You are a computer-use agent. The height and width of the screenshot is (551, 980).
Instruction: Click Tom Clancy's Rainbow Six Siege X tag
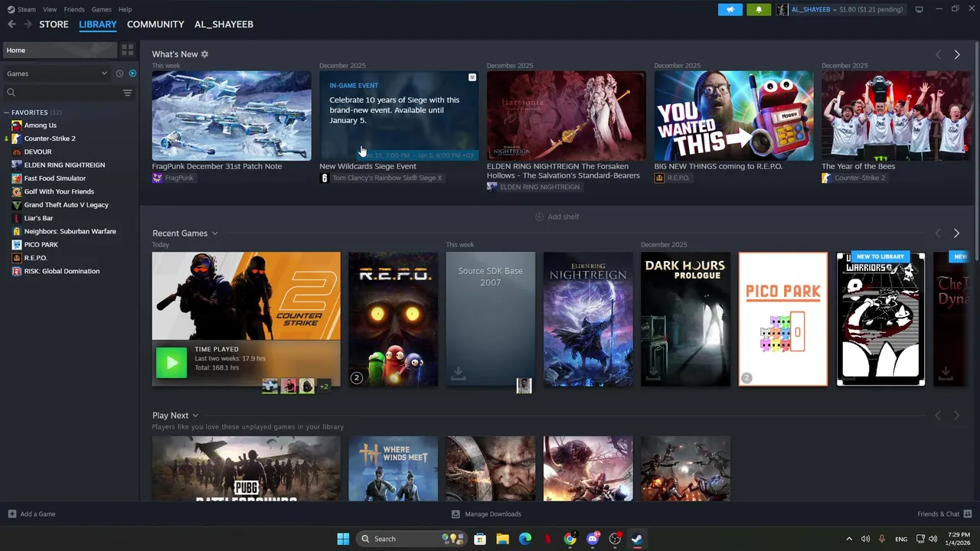(x=381, y=178)
